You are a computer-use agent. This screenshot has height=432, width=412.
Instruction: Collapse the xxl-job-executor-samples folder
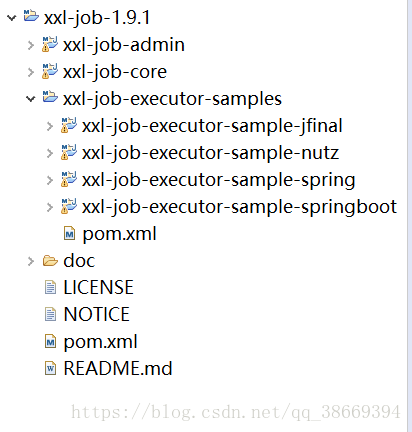pos(31,99)
